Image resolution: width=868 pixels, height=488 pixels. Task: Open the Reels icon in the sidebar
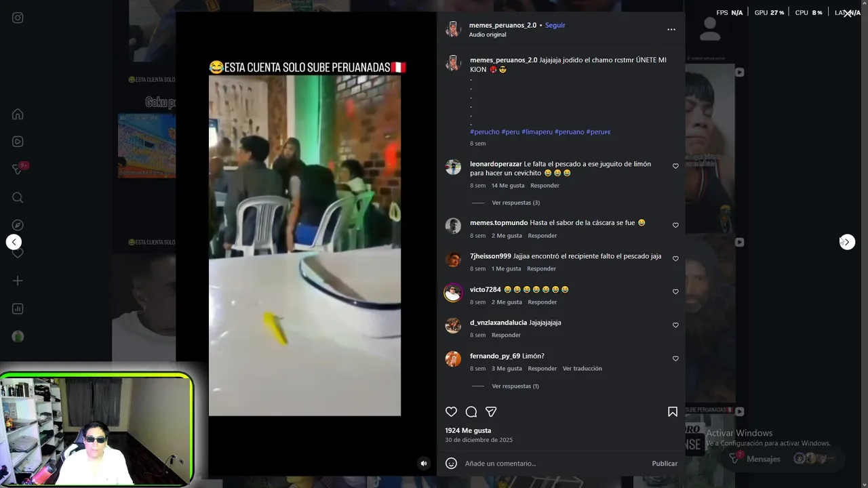(x=18, y=142)
